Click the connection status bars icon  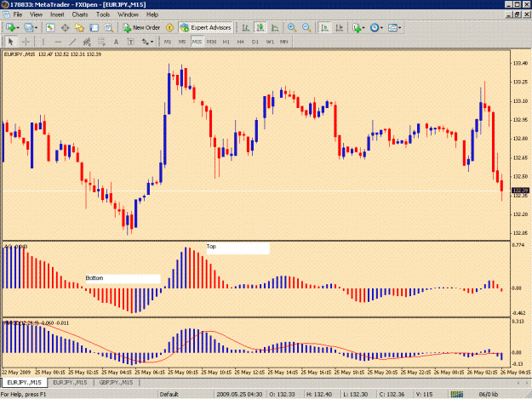point(457,394)
